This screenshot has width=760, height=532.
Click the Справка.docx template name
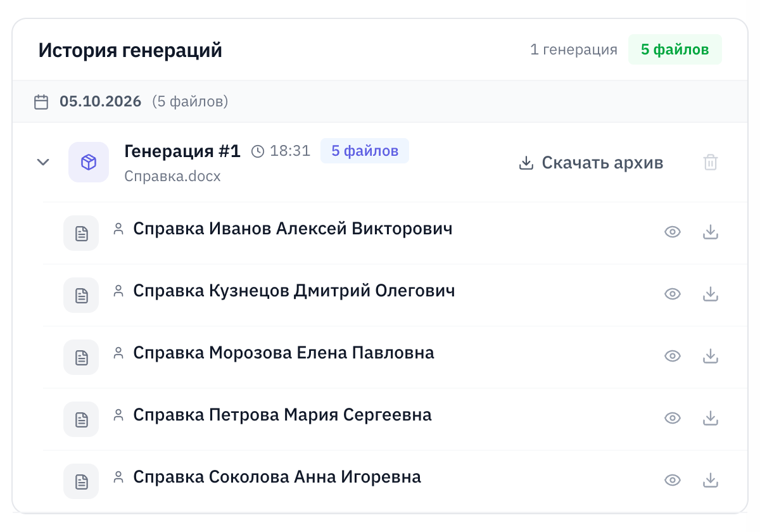click(172, 176)
